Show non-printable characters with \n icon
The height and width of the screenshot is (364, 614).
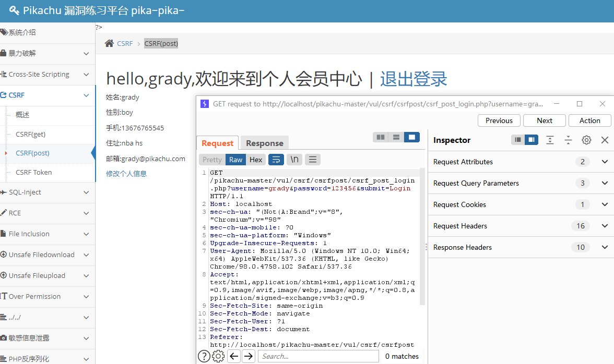coord(294,160)
